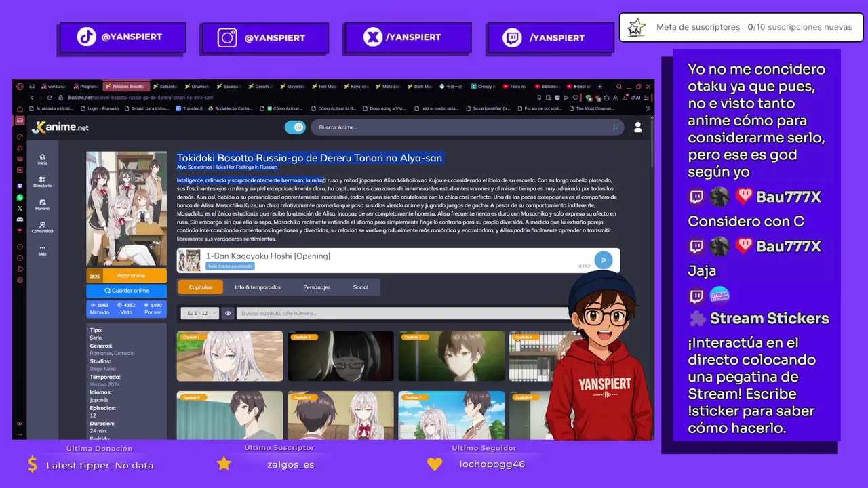This screenshot has width=868, height=488.
Task: Open the Capítulo 3 thumbnail
Action: click(452, 356)
